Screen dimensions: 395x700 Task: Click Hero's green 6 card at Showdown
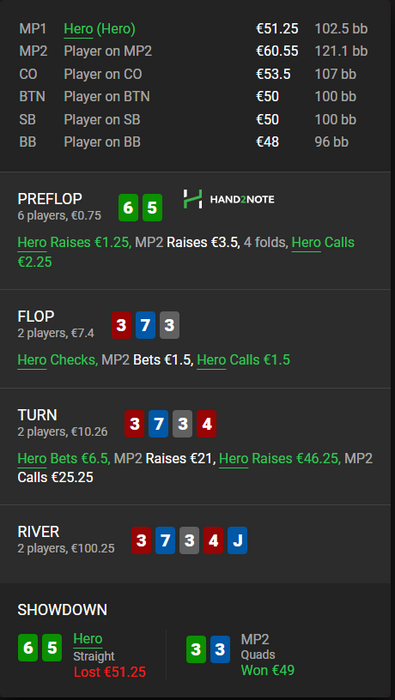28,648
